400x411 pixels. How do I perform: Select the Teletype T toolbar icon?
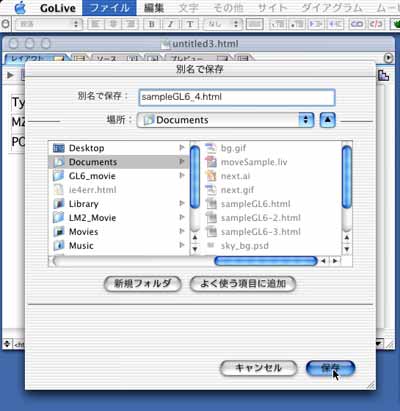coord(190,24)
